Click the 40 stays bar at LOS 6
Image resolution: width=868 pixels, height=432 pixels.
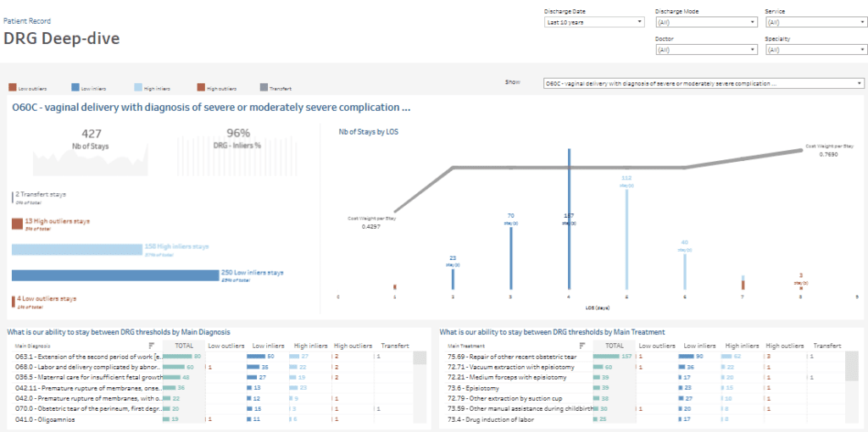click(x=685, y=272)
